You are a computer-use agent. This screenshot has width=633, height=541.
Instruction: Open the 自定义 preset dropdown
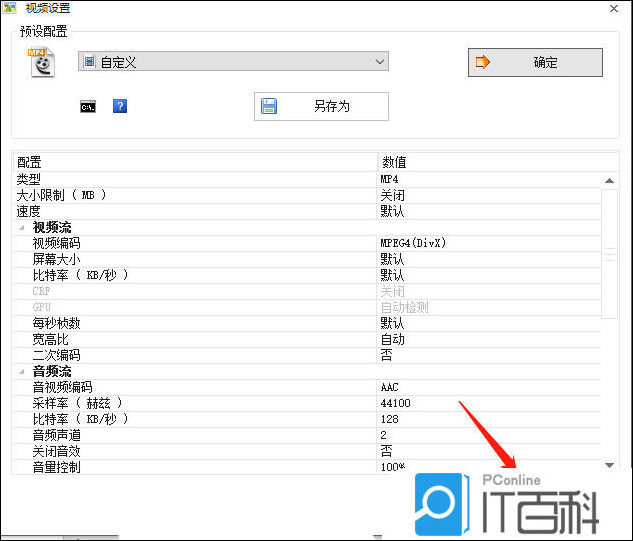233,61
